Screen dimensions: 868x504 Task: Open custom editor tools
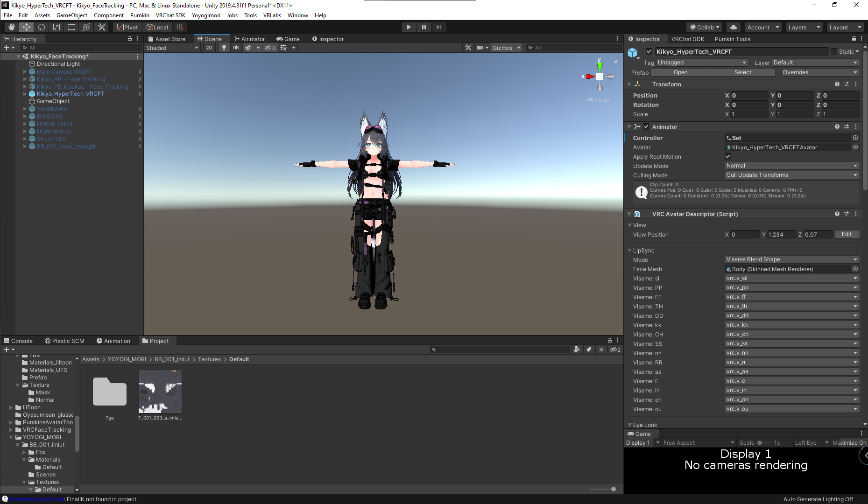point(101,27)
